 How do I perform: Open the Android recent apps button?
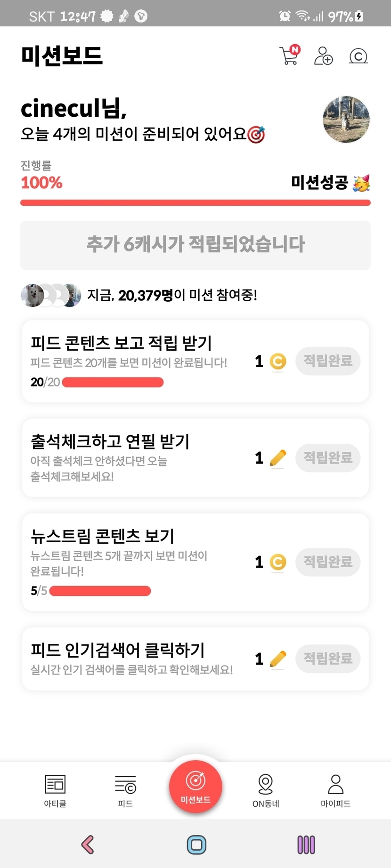306,844
